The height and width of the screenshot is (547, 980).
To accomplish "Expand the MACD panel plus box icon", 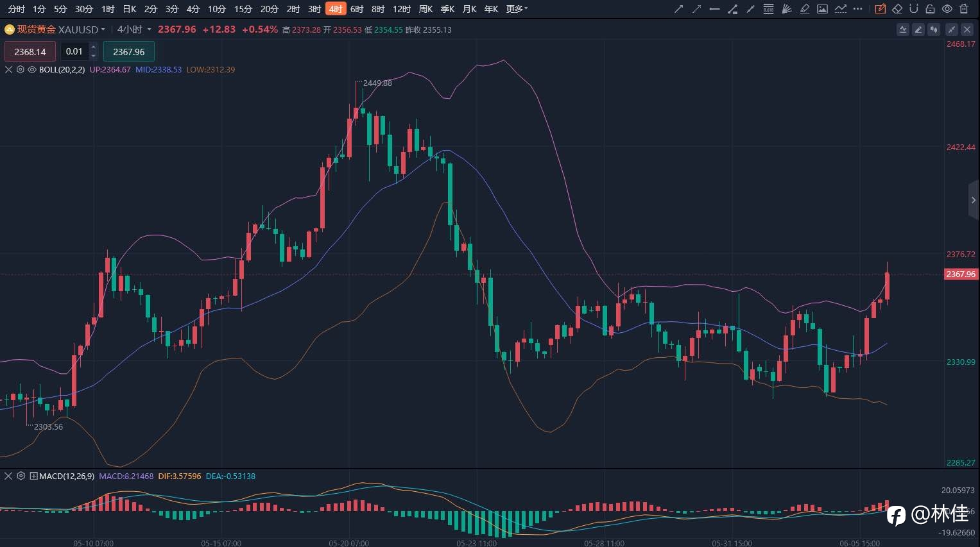I will pos(33,476).
